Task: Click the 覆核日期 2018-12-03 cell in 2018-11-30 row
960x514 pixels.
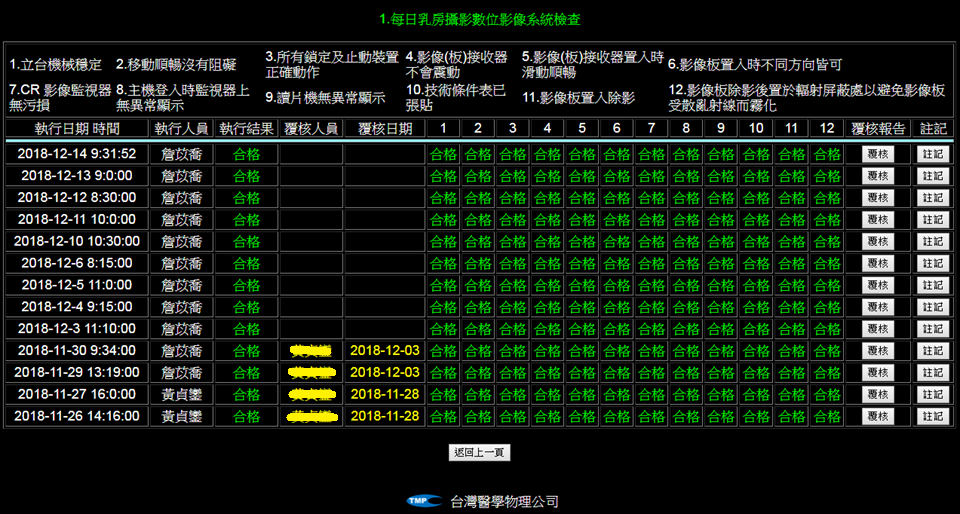Action: 384,351
